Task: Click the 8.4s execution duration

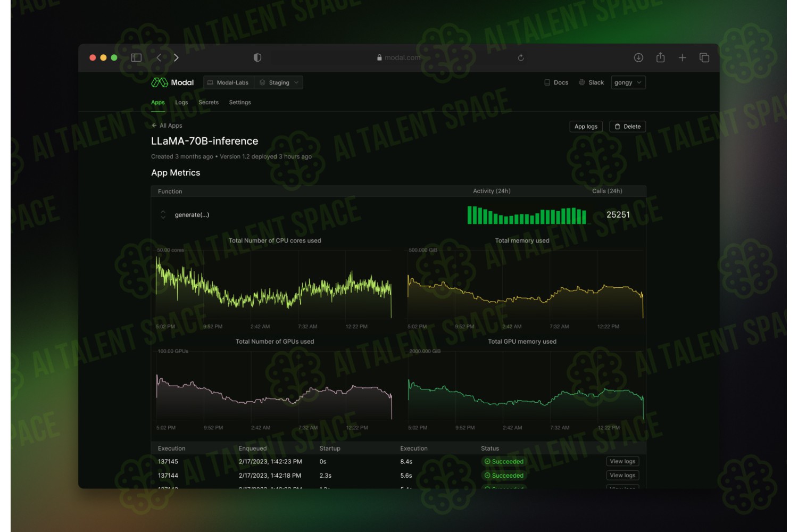Action: tap(406, 462)
